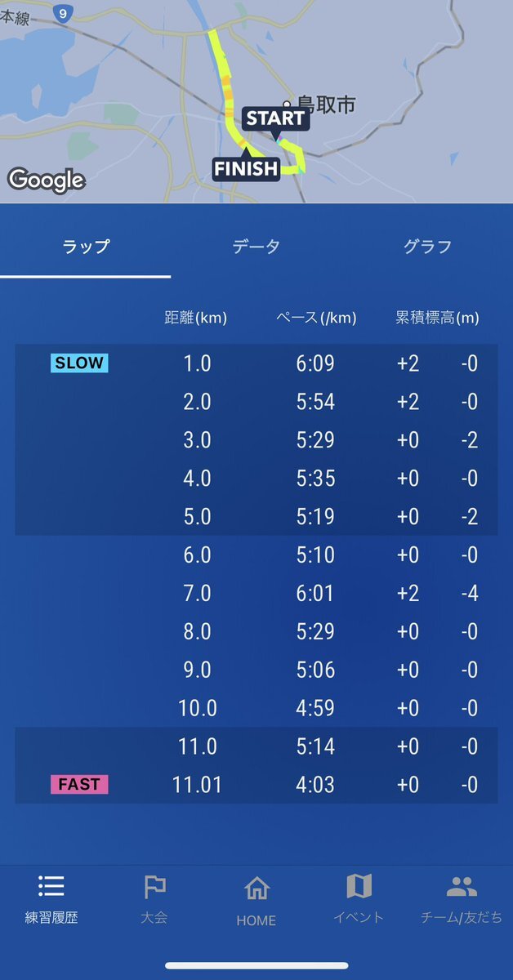Tap the 鳥取市 label on the map
Viewport: 513px width, 980px height.
click(326, 105)
